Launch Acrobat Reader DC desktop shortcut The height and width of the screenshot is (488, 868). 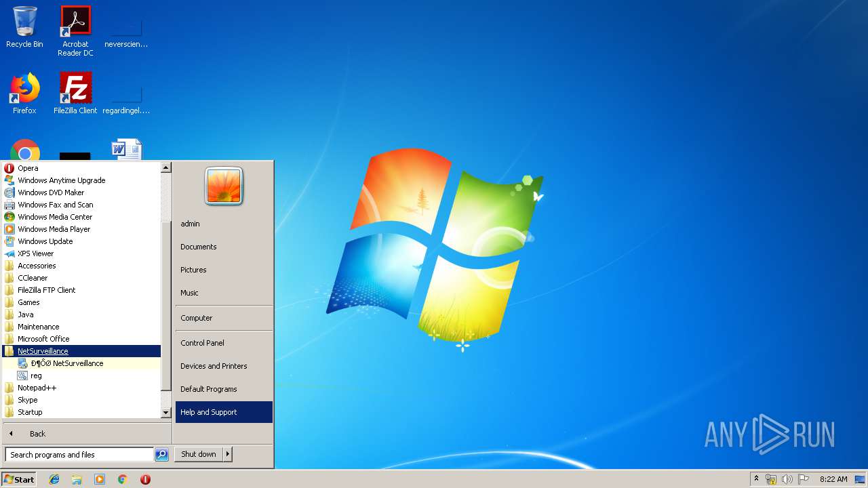click(75, 31)
